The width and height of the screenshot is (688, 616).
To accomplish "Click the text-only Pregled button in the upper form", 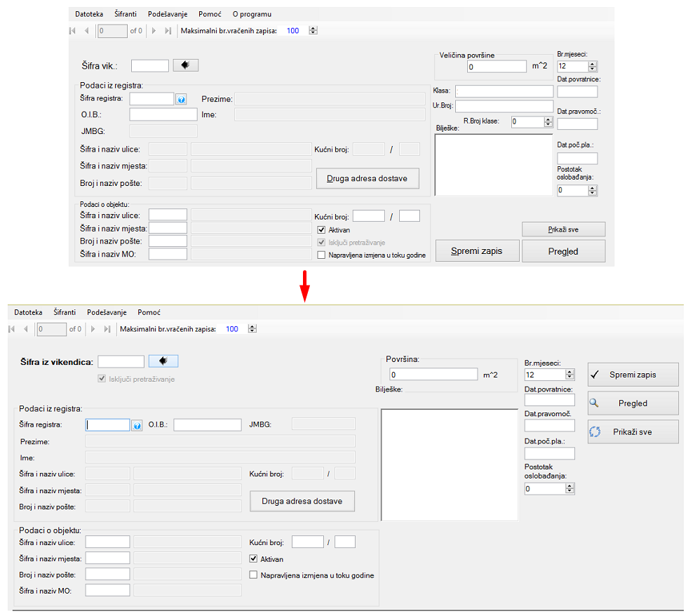I will pyautogui.click(x=563, y=251).
